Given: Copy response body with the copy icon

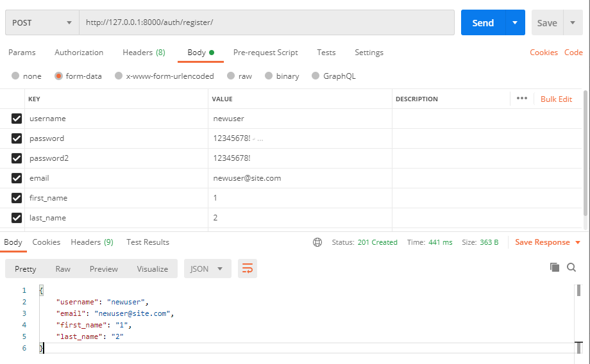Looking at the screenshot, I should 554,267.
